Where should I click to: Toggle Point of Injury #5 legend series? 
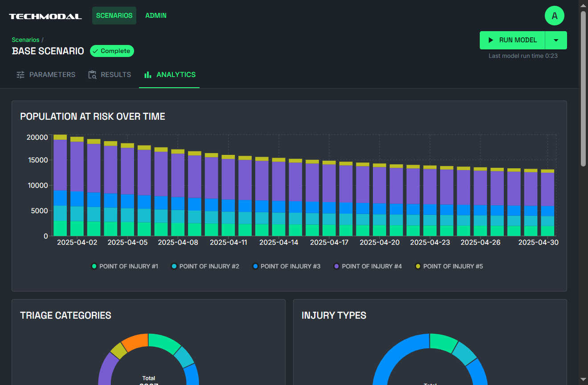449,266
